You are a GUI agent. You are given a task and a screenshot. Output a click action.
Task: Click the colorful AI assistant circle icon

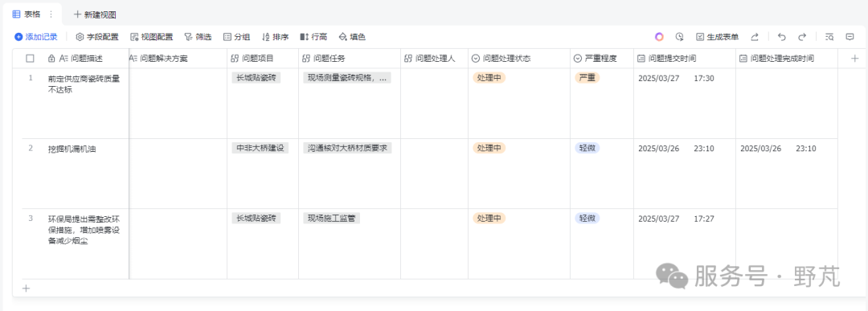coord(659,37)
